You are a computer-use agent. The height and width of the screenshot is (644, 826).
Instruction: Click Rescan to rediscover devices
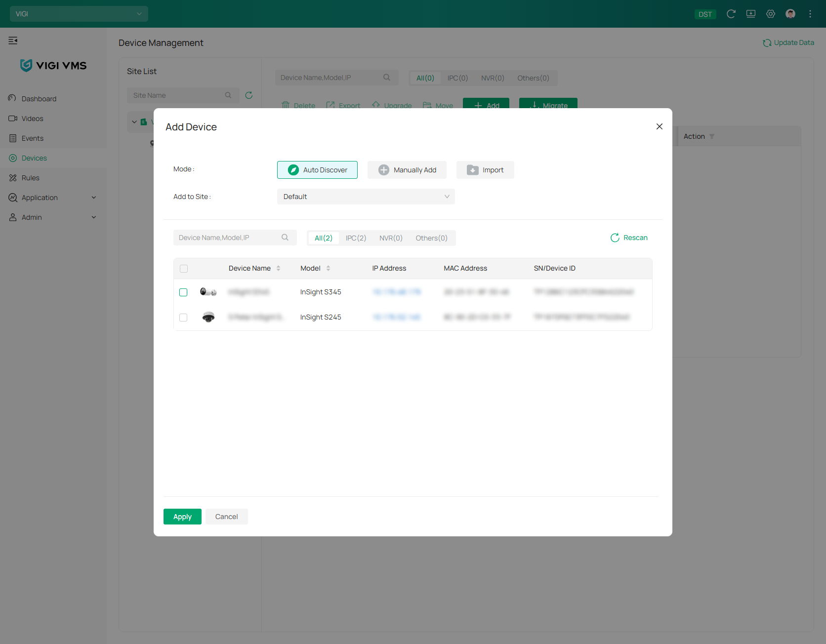629,238
